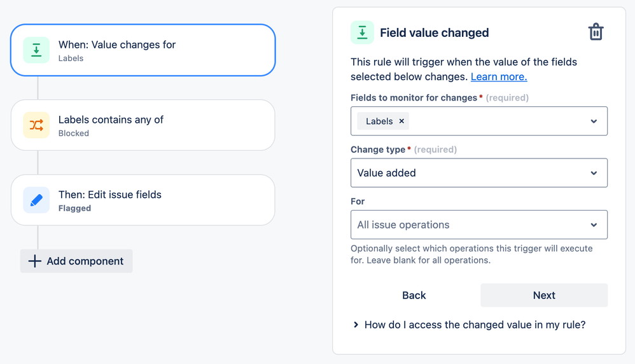Click the Next button
The width and height of the screenshot is (635, 364).
[x=544, y=295]
